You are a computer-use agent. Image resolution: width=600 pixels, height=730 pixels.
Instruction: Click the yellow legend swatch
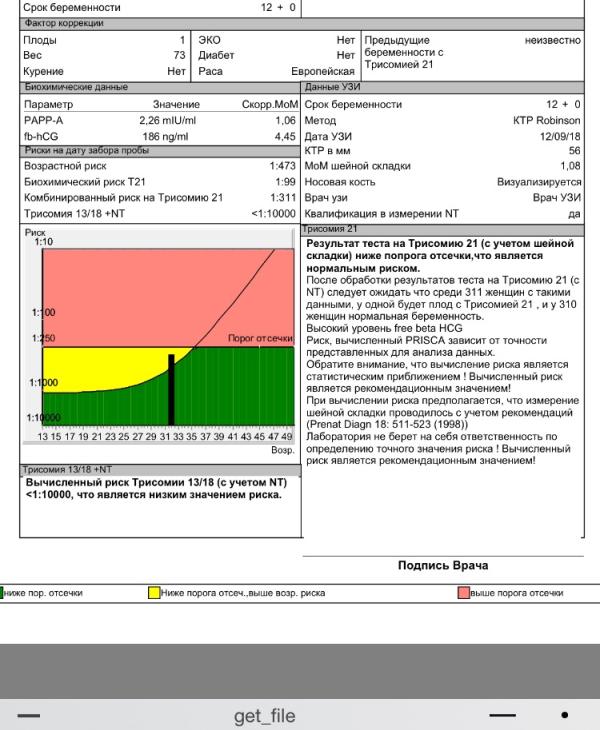[x=154, y=593]
